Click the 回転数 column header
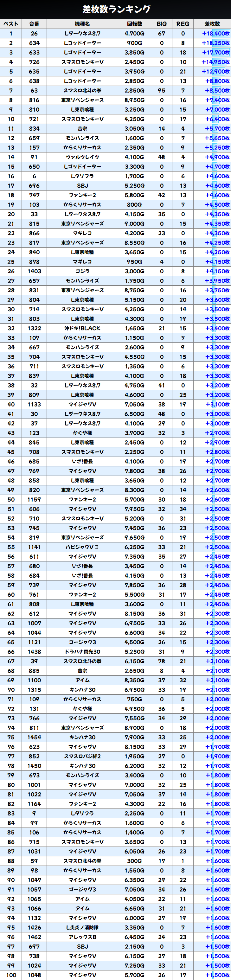This screenshot has width=231, height=980. (x=134, y=24)
